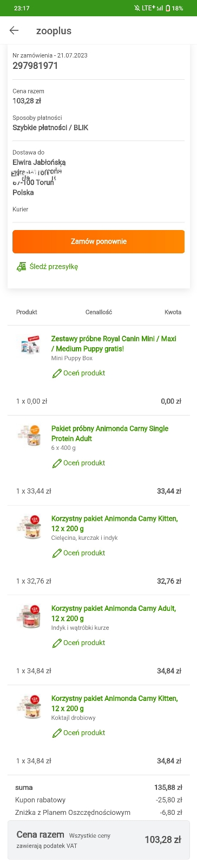This screenshot has width=197, height=868.
Task: Open Korzystny pakiet Animonda Carny Adult title
Action: coord(113,614)
